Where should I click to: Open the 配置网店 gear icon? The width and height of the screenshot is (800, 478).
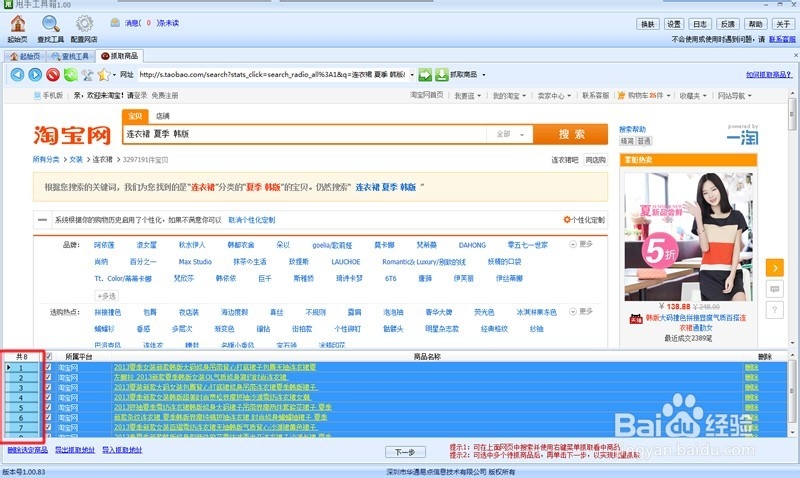pyautogui.click(x=84, y=24)
